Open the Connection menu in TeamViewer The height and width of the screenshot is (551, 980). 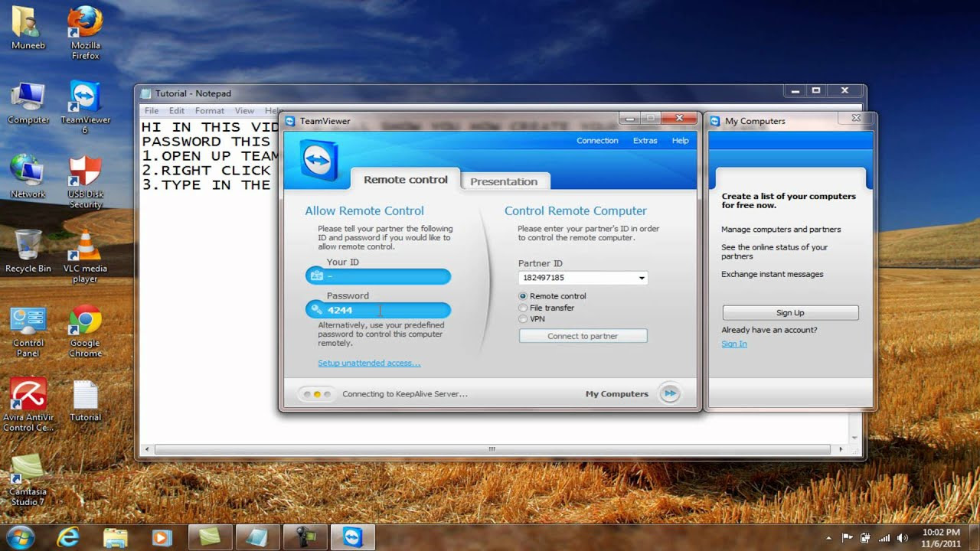click(x=597, y=141)
